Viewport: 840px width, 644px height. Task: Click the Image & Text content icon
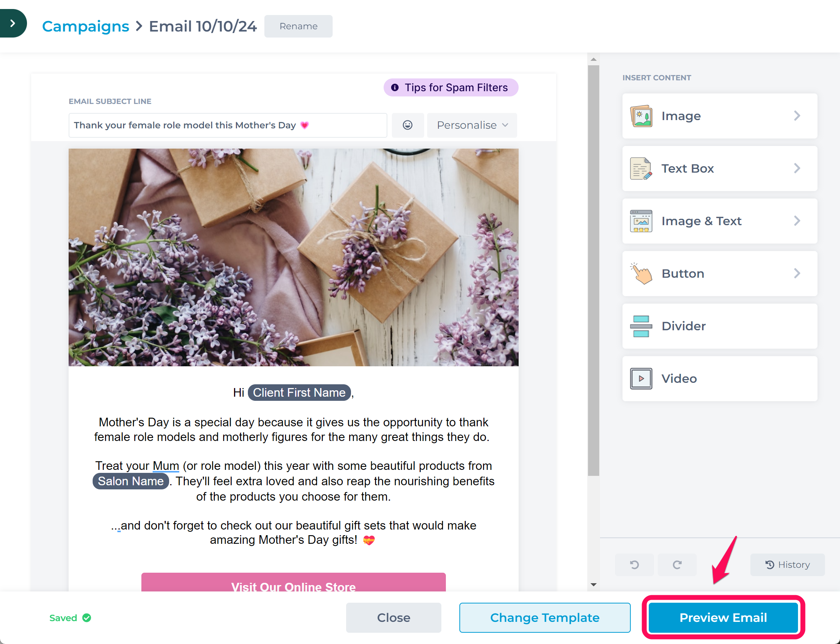[x=641, y=221]
